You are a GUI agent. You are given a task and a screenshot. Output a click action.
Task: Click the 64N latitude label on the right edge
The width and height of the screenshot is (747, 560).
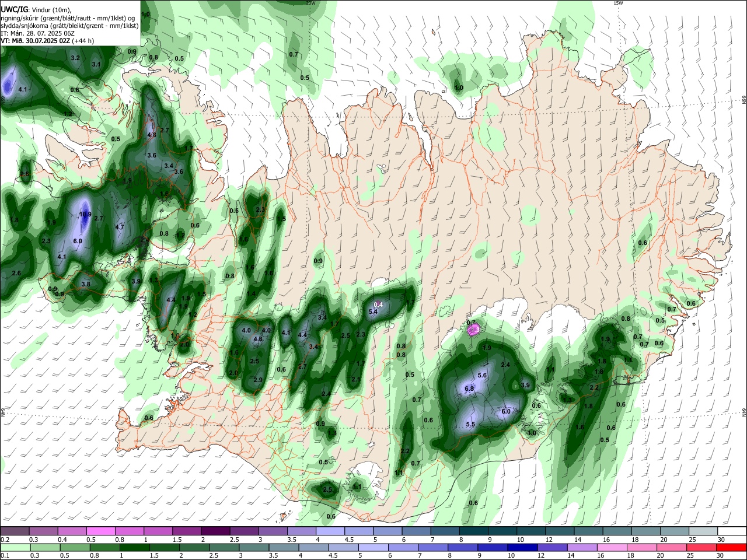click(744, 412)
